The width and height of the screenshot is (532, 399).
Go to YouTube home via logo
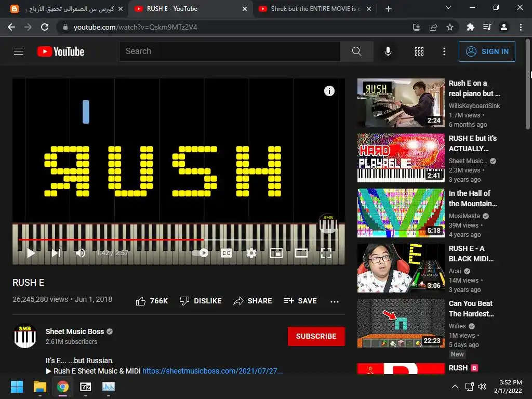coord(61,51)
